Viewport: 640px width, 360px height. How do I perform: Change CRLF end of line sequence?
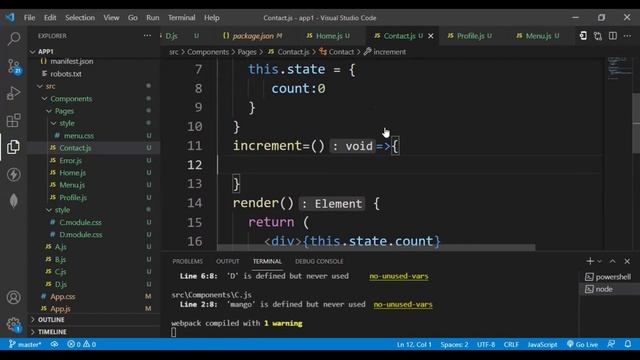coord(511,344)
